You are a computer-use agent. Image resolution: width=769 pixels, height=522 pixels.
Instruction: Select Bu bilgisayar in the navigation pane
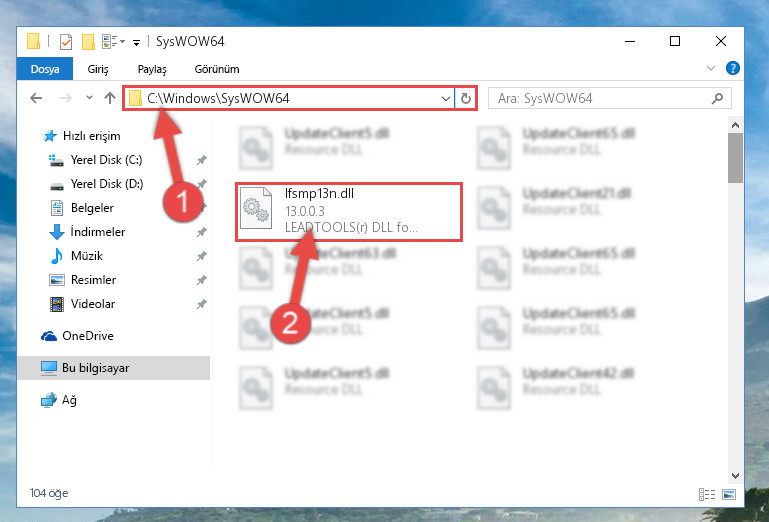114,368
